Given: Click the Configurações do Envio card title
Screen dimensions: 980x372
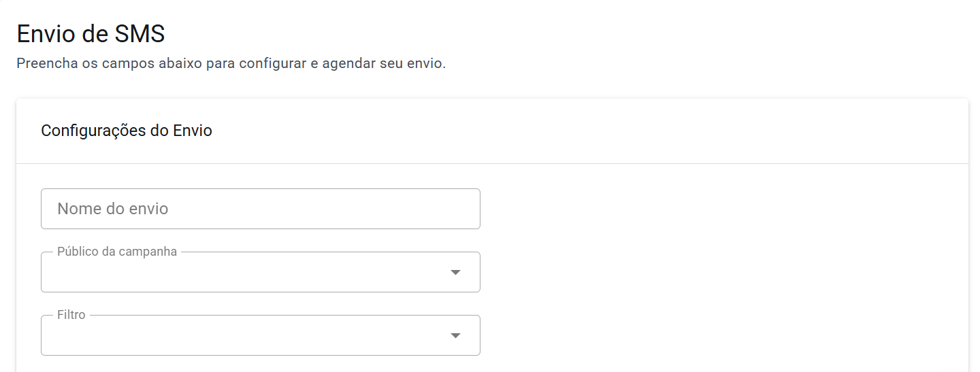Looking at the screenshot, I should click(127, 131).
